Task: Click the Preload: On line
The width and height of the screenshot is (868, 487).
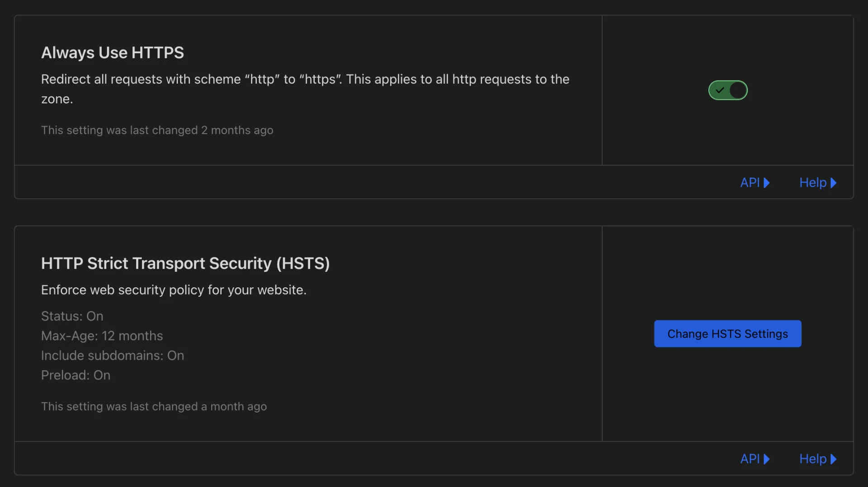Action: (x=76, y=375)
